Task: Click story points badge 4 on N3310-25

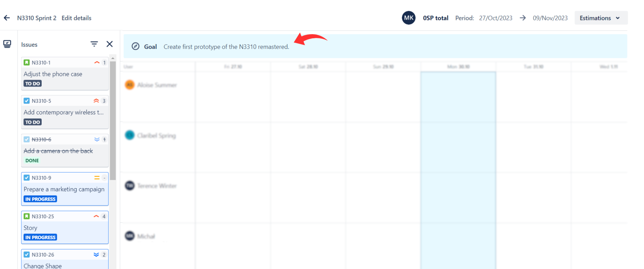Action: coord(104,216)
